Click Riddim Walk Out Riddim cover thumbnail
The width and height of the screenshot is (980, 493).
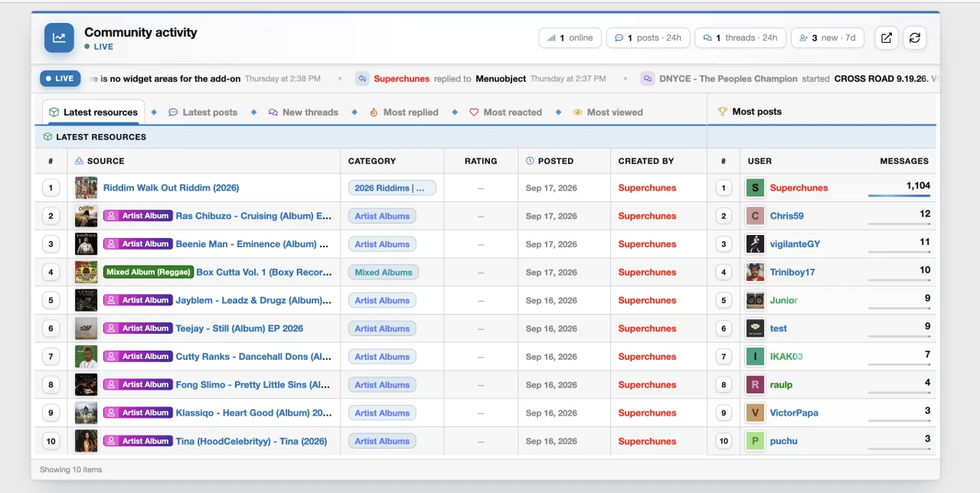pyautogui.click(x=86, y=188)
